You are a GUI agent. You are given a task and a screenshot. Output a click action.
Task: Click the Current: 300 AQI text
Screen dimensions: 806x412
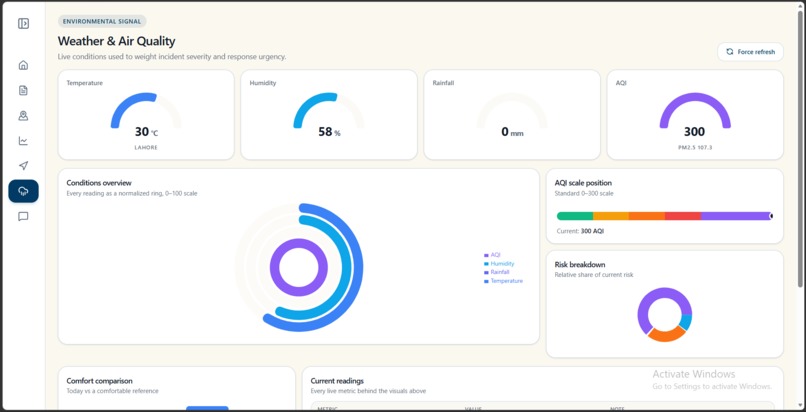point(580,231)
